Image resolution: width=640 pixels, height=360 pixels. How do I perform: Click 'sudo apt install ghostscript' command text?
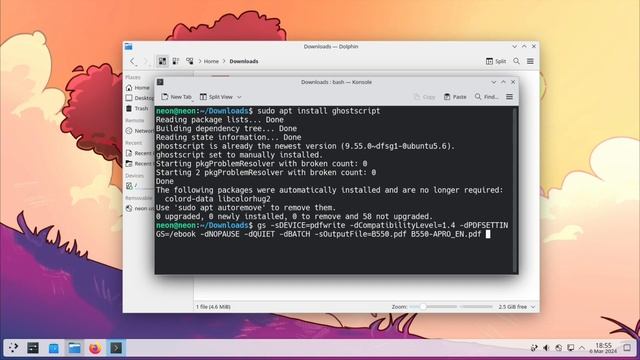318,111
